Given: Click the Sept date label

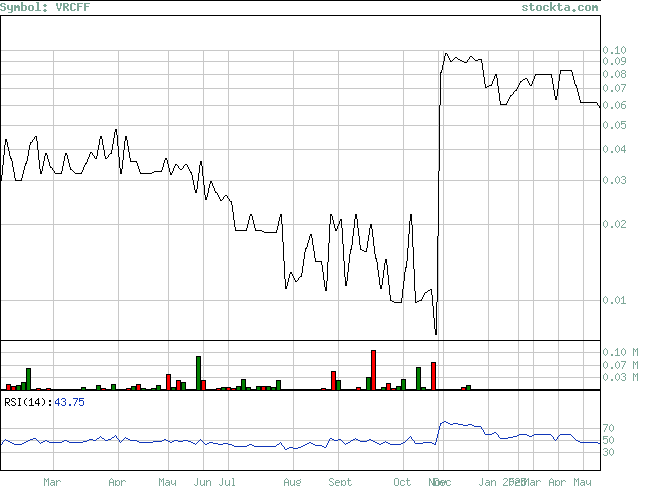Looking at the screenshot, I should 340,482.
